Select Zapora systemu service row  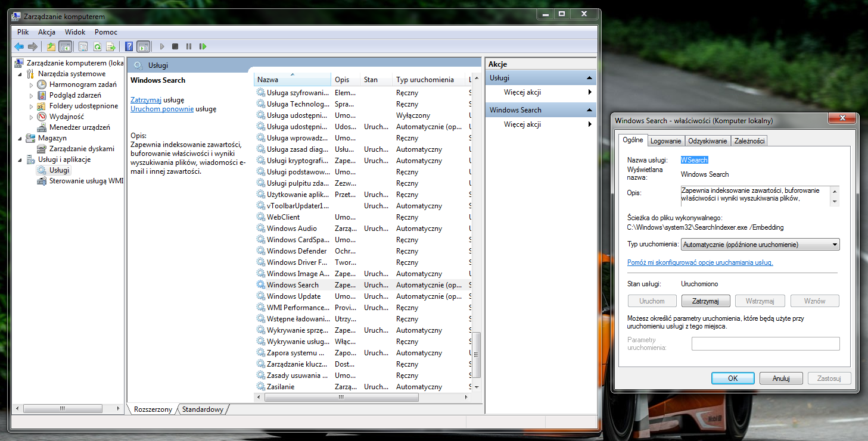[x=363, y=353]
